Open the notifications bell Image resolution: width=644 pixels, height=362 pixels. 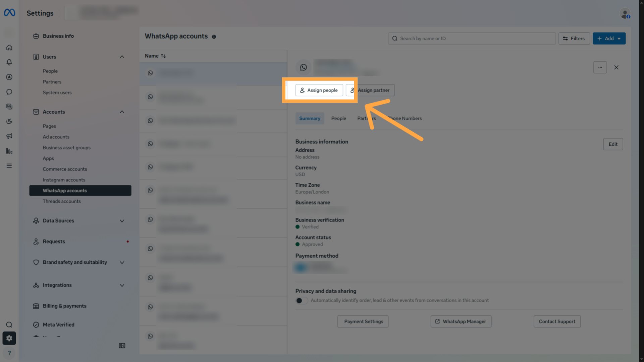tap(9, 62)
